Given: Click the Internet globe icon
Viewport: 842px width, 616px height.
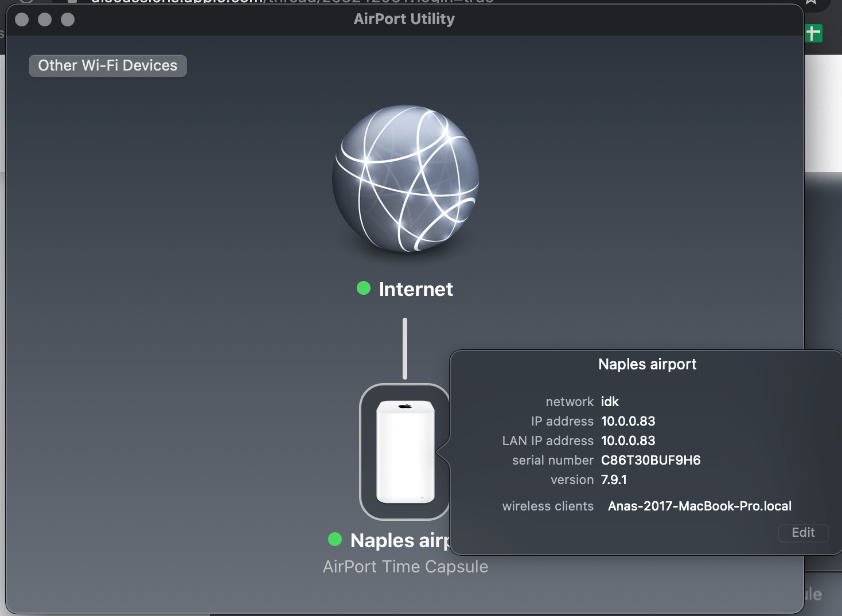Looking at the screenshot, I should click(x=405, y=179).
